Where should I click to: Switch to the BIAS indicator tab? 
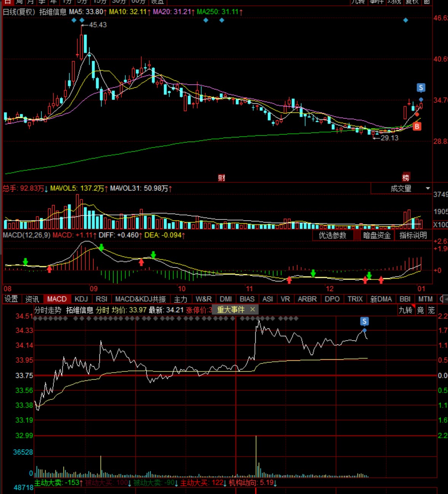[247, 299]
